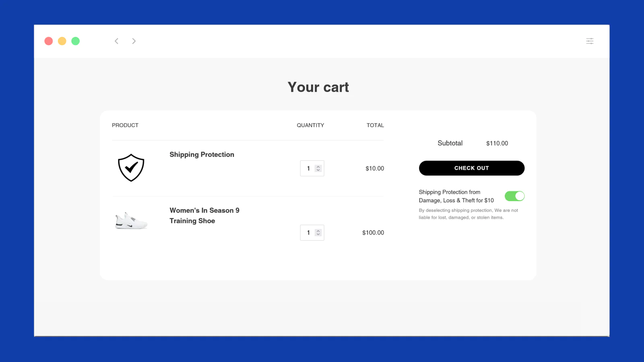Image resolution: width=644 pixels, height=362 pixels.
Task: Open the sliders settings icon
Action: tap(590, 41)
